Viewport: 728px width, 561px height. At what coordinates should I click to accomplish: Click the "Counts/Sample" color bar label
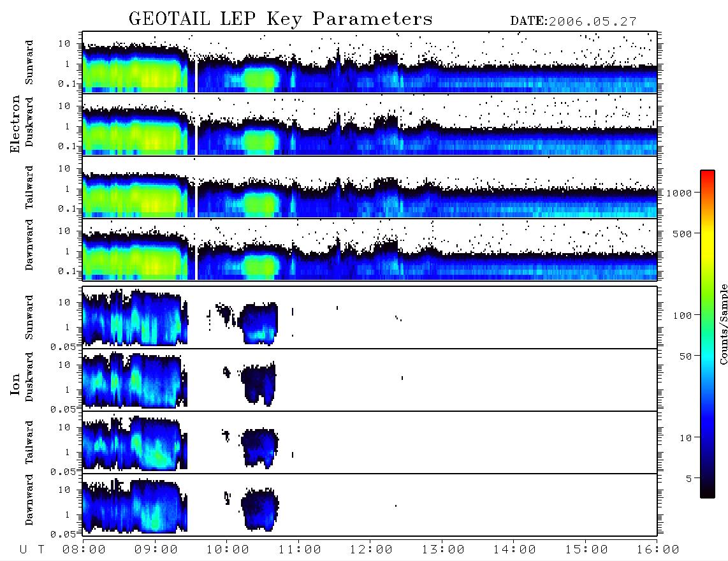pos(724,324)
